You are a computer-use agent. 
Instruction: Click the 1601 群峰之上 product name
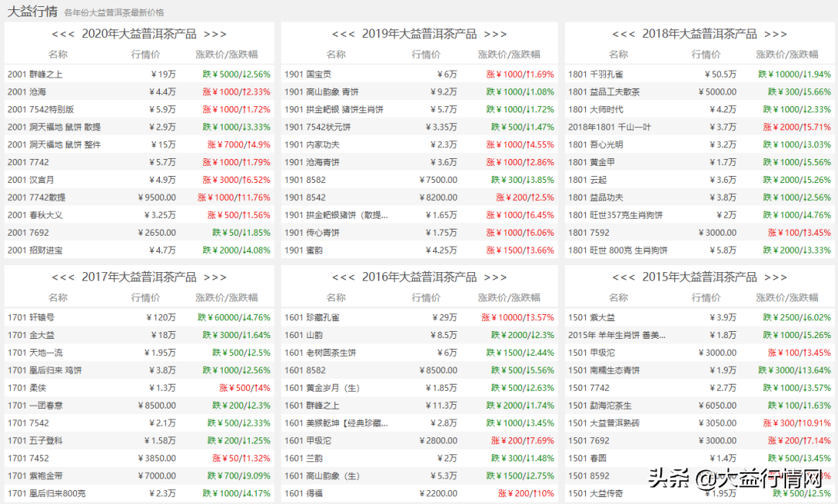(312, 406)
